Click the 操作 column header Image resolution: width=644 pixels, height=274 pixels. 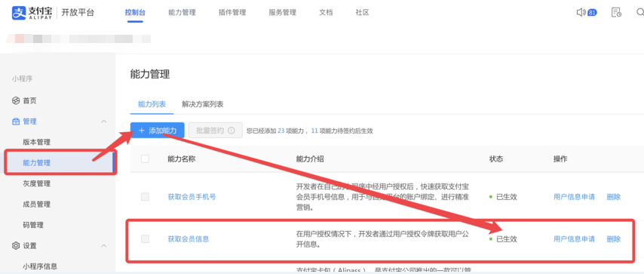[x=560, y=159]
